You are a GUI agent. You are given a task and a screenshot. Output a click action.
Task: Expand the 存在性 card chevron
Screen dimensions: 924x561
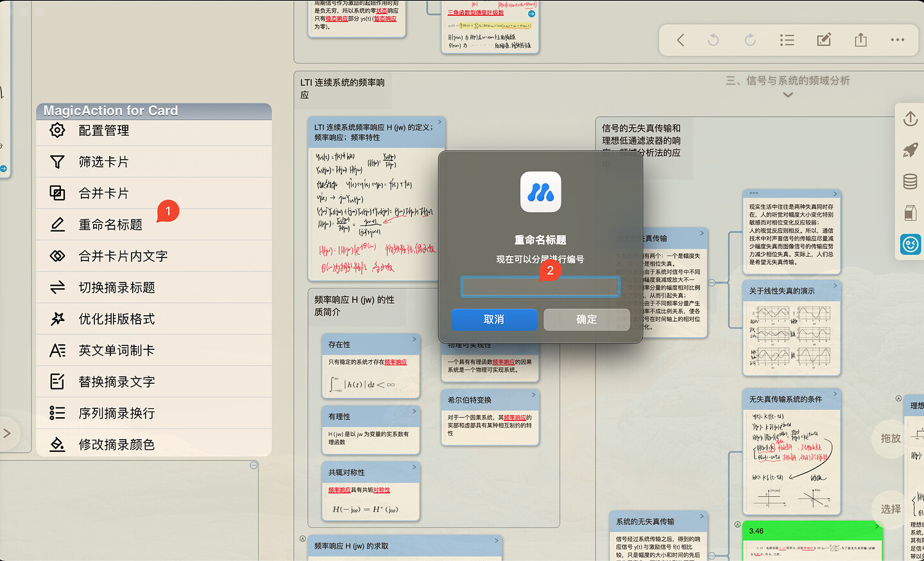(414, 340)
